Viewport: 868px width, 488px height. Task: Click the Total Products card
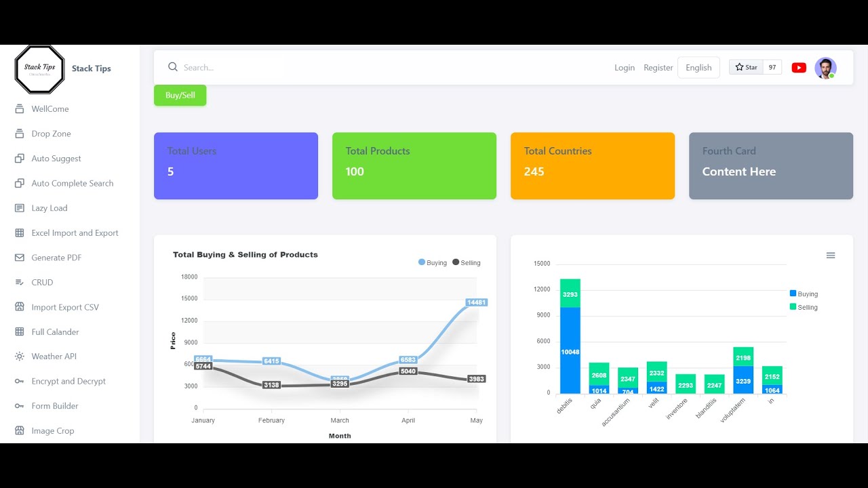click(x=414, y=166)
